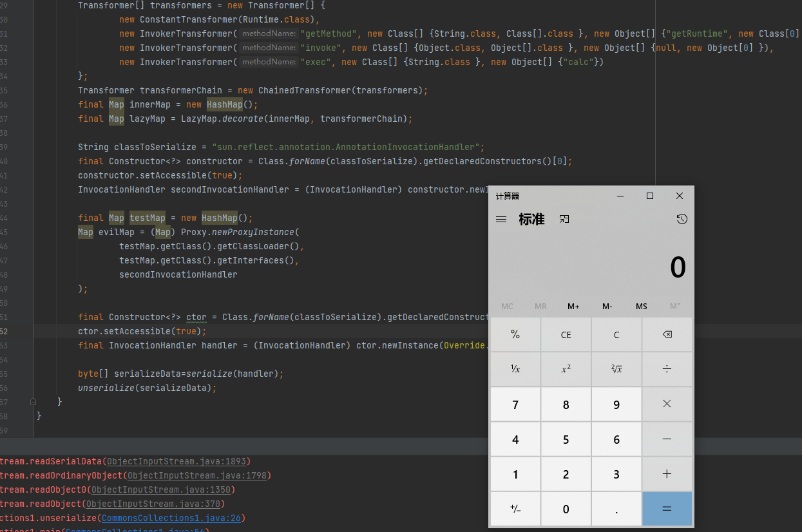The width and height of the screenshot is (802, 532).
Task: Open ObjectInputStream.java:1350 stack trace link
Action: tap(160, 489)
